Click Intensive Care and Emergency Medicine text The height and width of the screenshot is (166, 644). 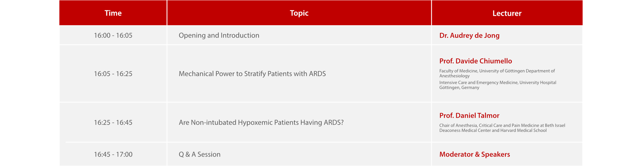497,82
